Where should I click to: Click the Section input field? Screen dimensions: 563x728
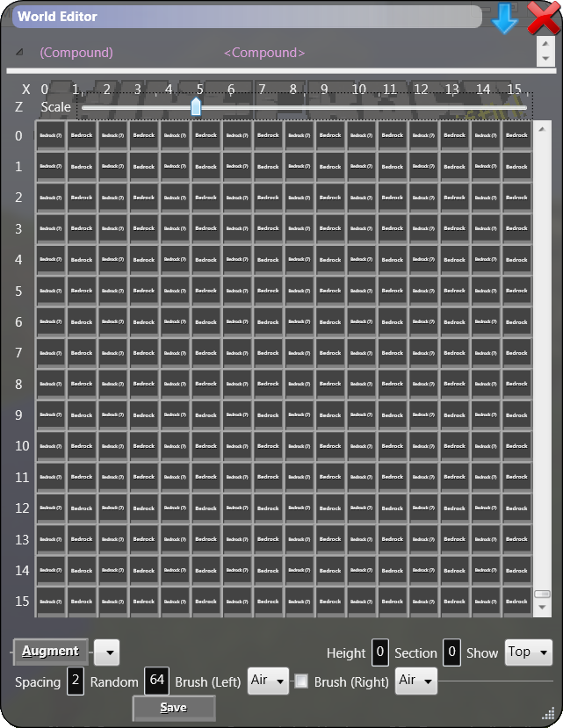click(x=451, y=652)
